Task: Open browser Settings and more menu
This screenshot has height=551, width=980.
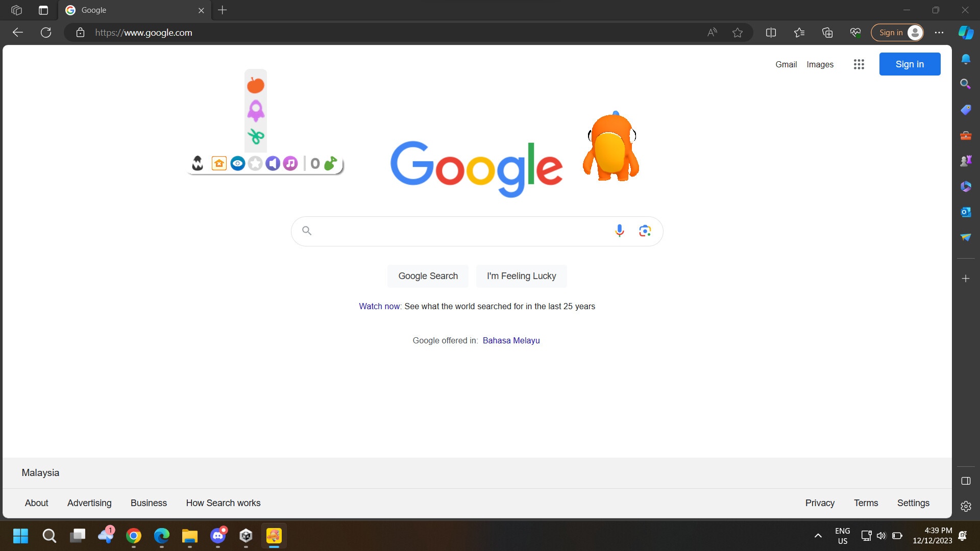Action: 939,33
